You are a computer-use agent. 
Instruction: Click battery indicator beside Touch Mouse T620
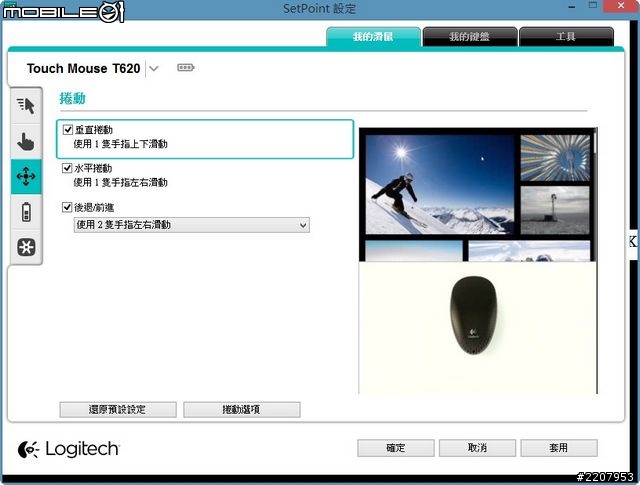(186, 67)
